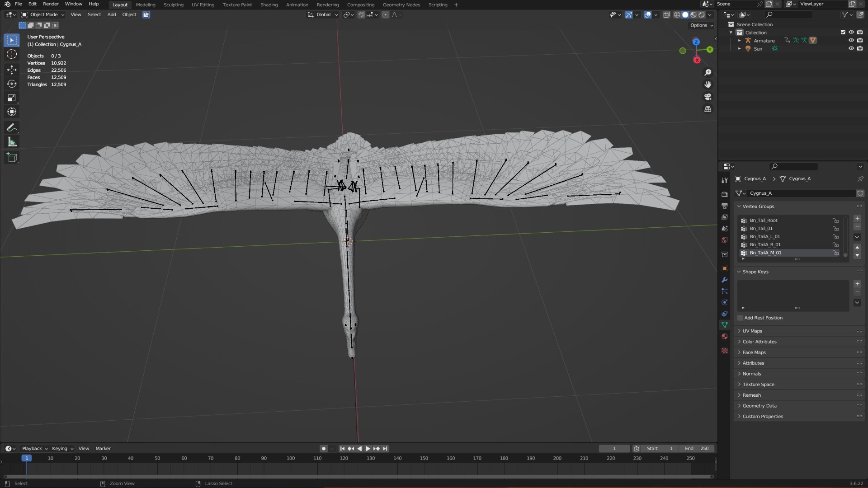Choose the Add Cube tool
The height and width of the screenshot is (488, 868).
pos(12,158)
